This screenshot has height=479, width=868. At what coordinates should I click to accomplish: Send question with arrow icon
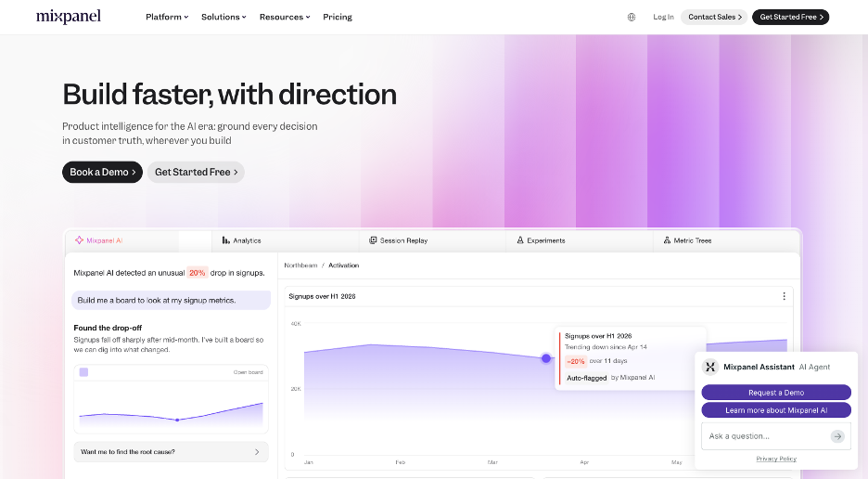coord(837,436)
